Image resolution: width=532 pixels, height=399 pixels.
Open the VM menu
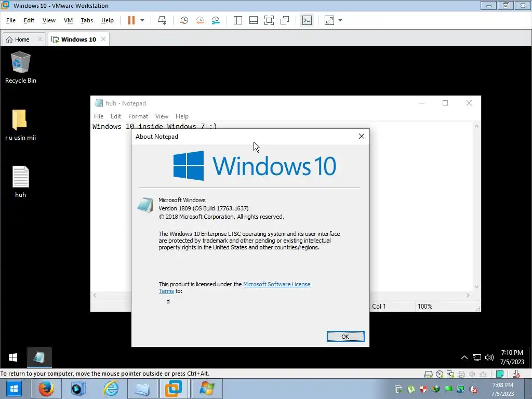tap(68, 20)
